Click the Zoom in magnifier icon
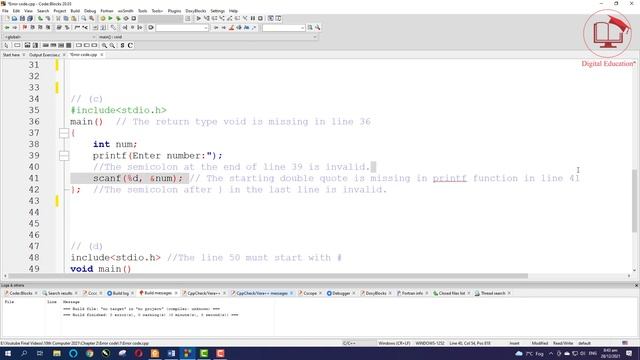Image resolution: width=640 pixels, height=360 pixels. point(104,45)
